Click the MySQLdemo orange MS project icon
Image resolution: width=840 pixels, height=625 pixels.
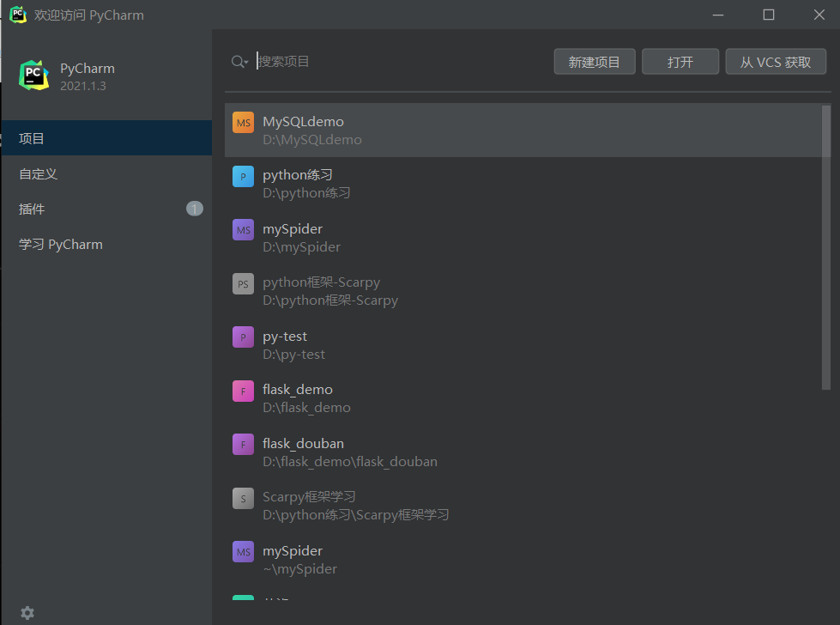click(243, 122)
